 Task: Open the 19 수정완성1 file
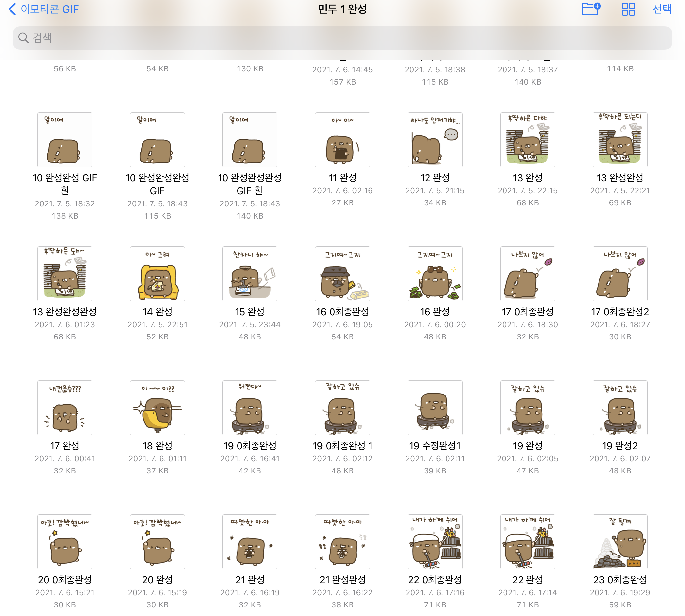coord(435,408)
